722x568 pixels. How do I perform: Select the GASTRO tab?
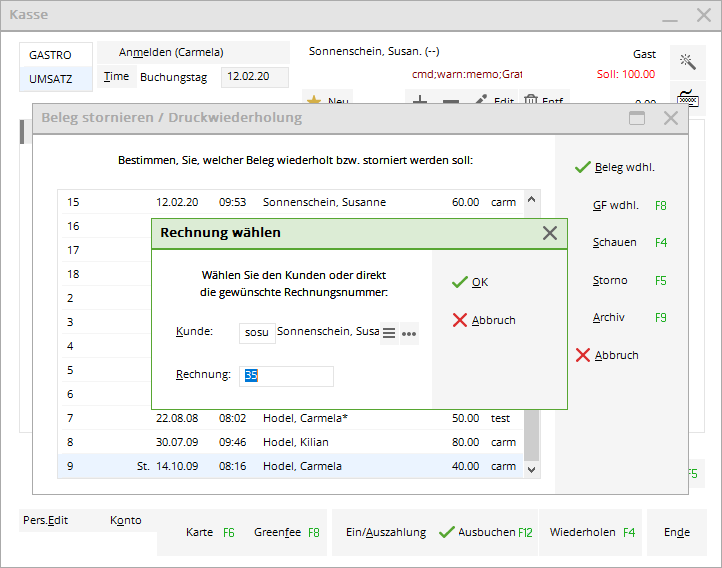[51, 55]
